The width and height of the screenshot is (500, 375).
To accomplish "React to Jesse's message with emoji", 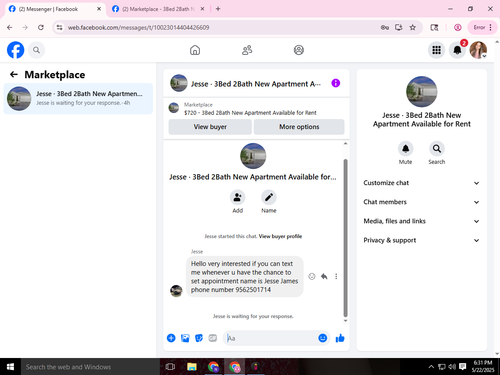I will point(312,276).
